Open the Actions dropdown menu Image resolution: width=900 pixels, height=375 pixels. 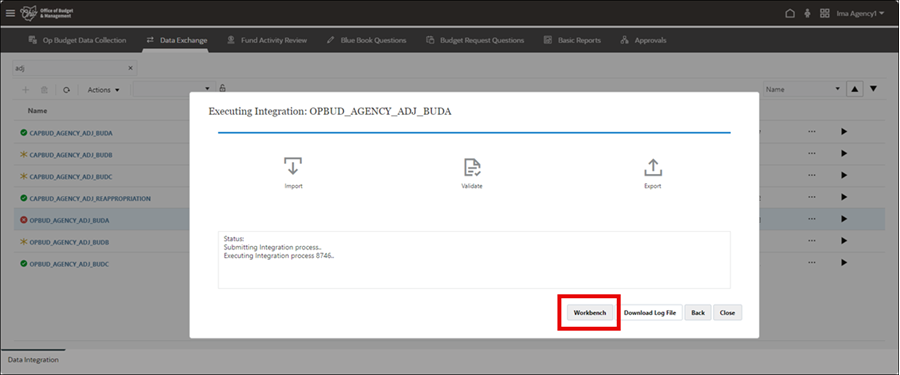[104, 90]
